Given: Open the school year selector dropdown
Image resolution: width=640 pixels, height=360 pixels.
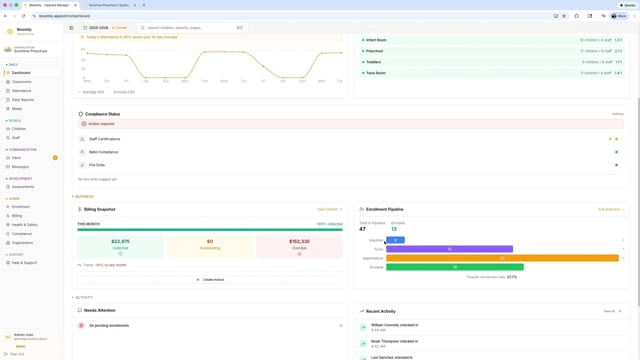Looking at the screenshot, I should [105, 28].
